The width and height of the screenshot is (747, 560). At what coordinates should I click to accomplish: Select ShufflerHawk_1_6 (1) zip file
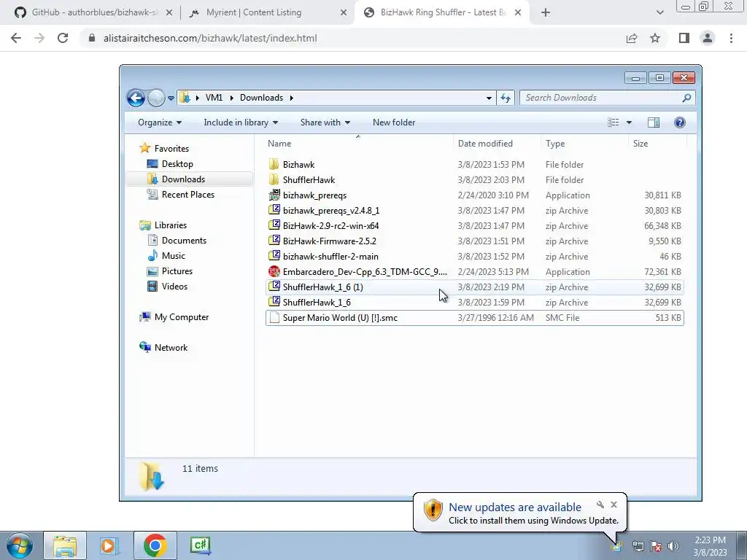point(474,287)
